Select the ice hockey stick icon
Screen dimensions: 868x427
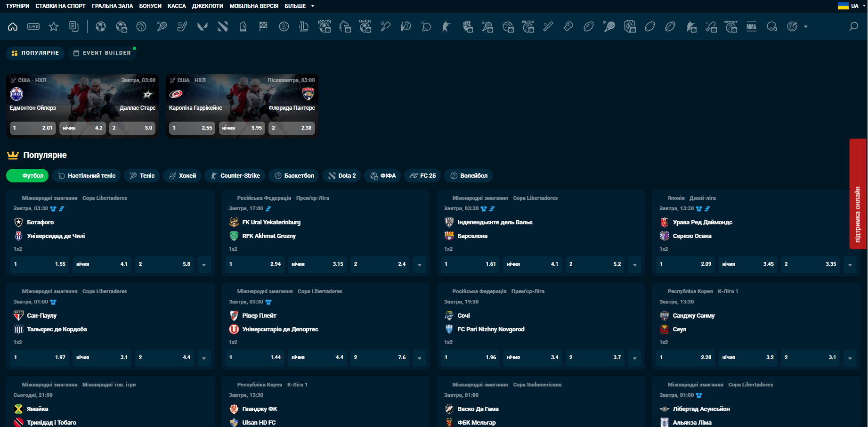tap(182, 26)
